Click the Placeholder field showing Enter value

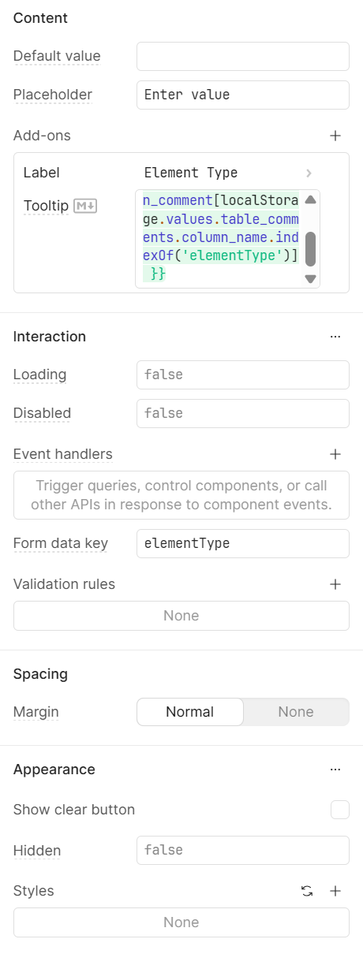[243, 95]
